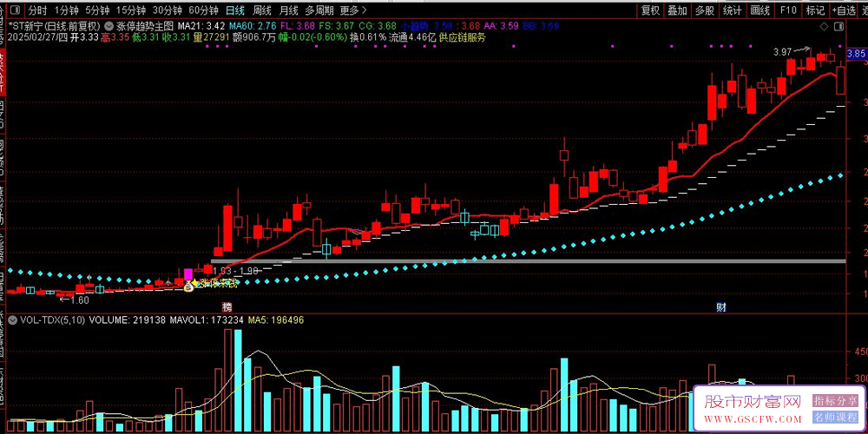Image resolution: width=868 pixels, height=434 pixels.
Task: Click the 标记 mark button
Action: (815, 10)
